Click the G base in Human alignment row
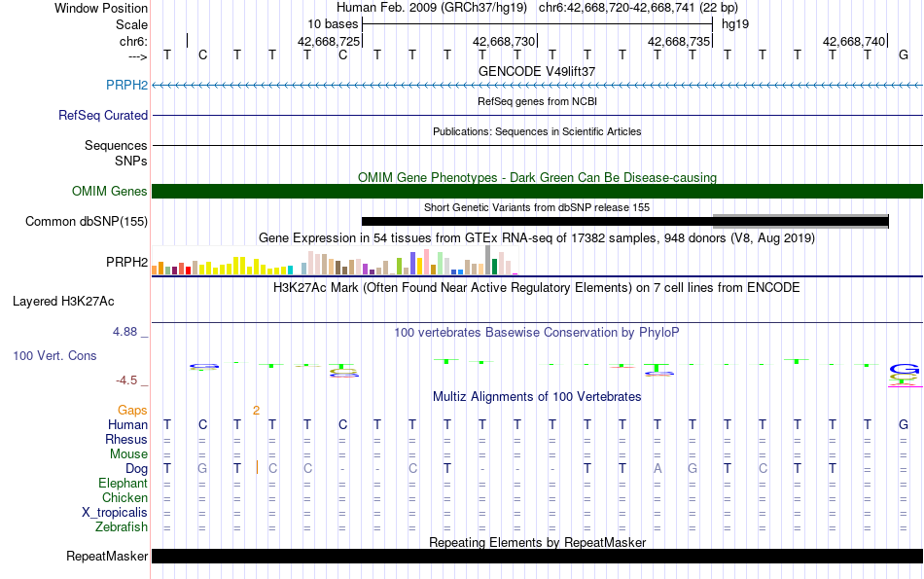924x579 pixels. 904,424
